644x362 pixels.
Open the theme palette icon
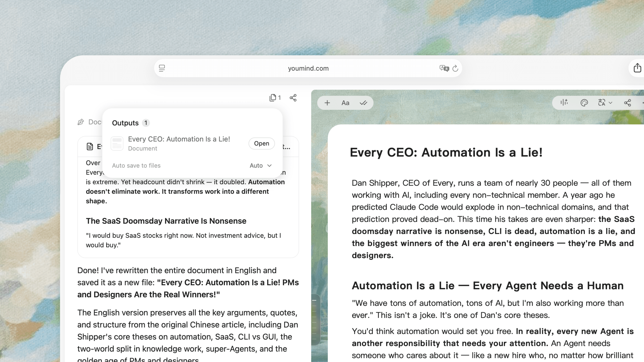point(584,103)
